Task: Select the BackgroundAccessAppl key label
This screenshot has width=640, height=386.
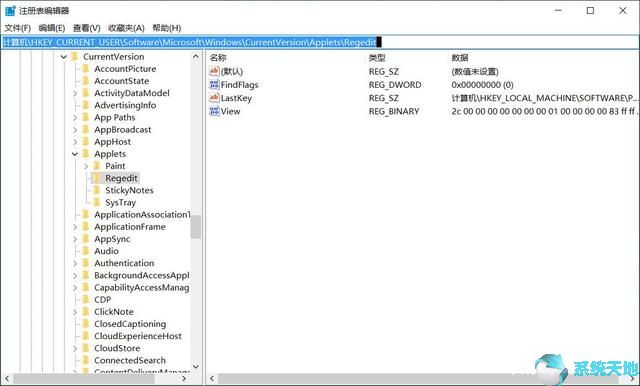Action: click(142, 275)
